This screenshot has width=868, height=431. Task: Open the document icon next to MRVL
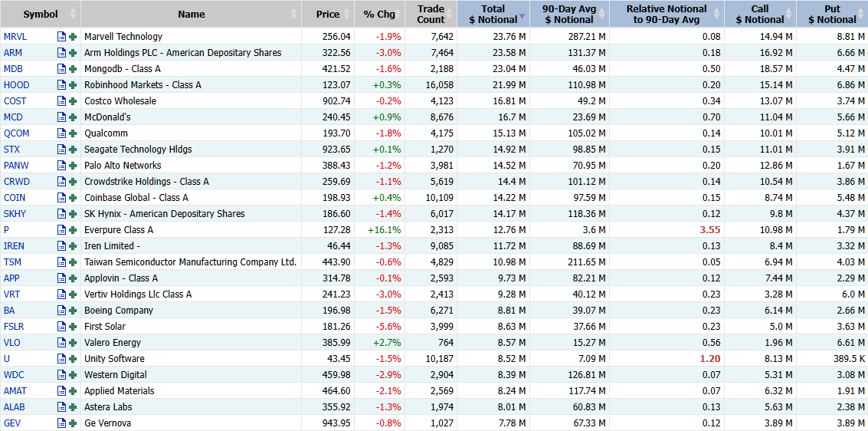[x=61, y=37]
